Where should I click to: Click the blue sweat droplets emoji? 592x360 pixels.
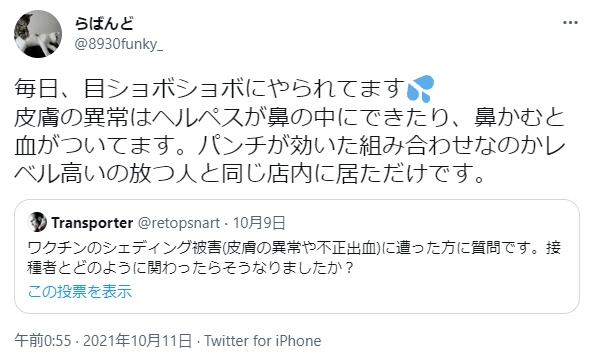coord(421,89)
